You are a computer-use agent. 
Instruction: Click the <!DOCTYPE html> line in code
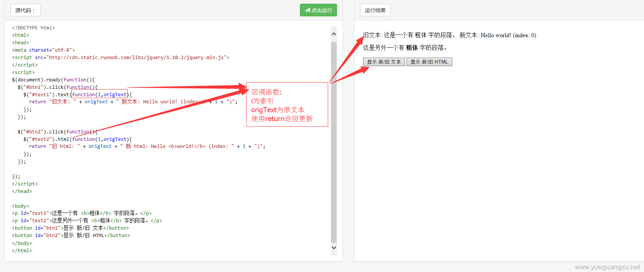click(x=33, y=27)
